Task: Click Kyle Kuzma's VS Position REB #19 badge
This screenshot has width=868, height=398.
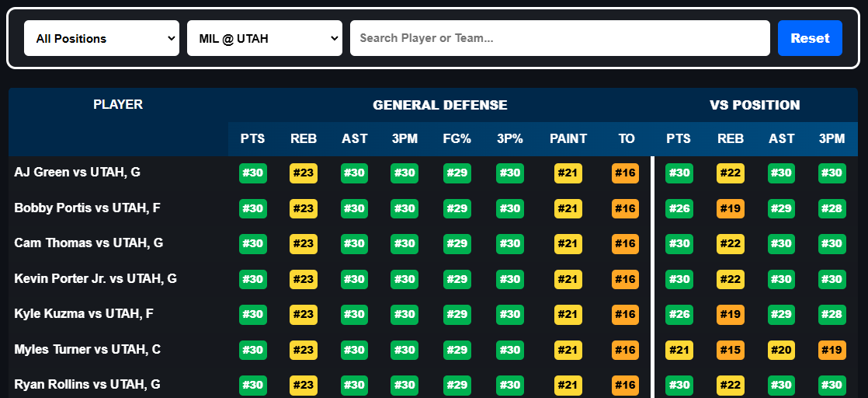Action: pos(730,314)
